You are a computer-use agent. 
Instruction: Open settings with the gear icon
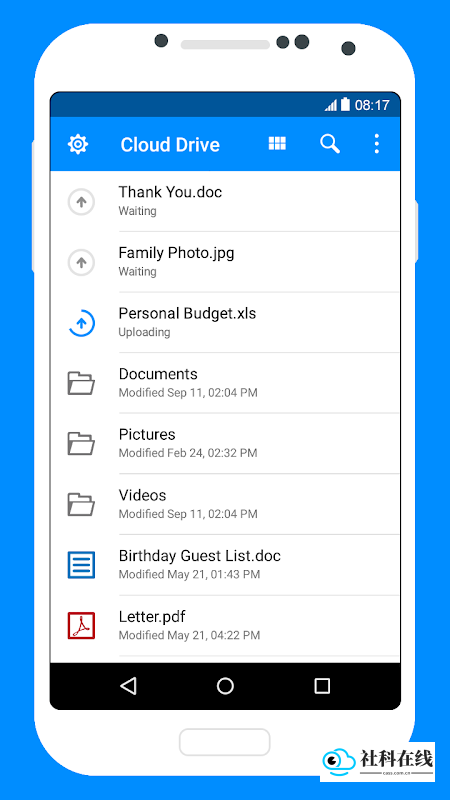(78, 144)
